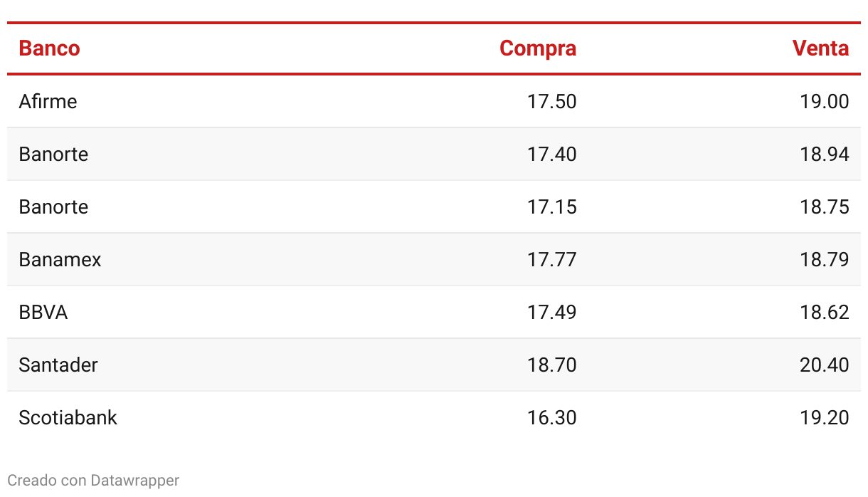Click Banamex compra value 17.77
The height and width of the screenshot is (497, 868).
coord(551,259)
